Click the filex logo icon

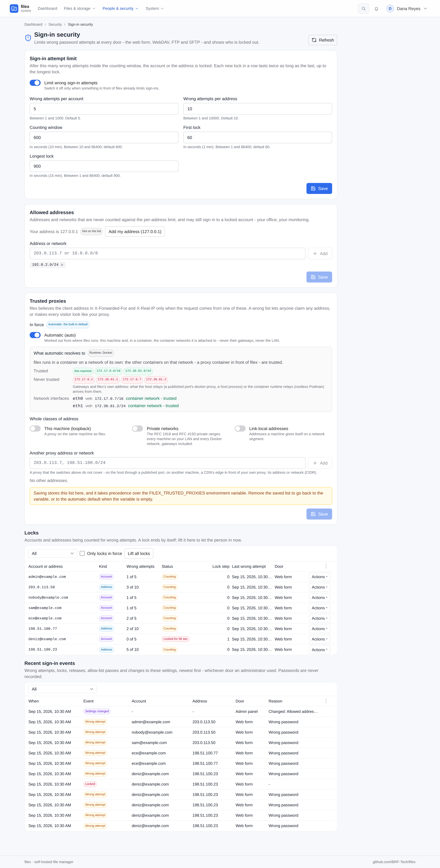point(14,8)
